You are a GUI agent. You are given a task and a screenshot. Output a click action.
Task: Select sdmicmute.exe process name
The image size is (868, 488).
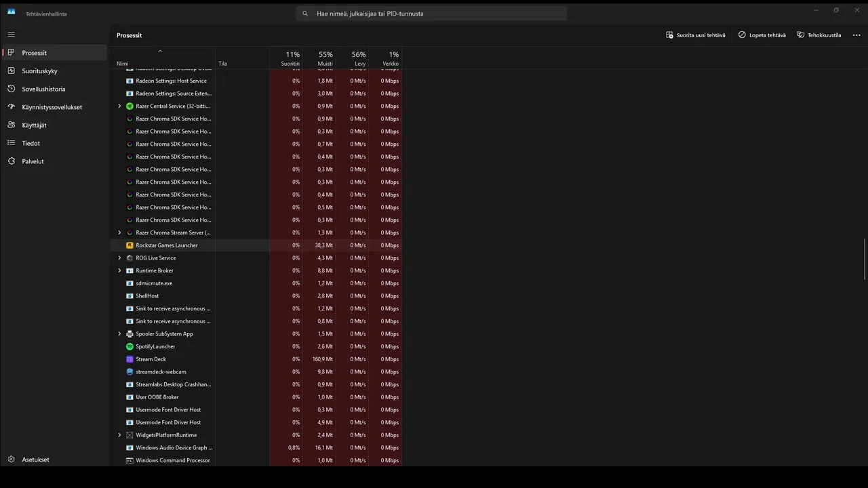[154, 283]
